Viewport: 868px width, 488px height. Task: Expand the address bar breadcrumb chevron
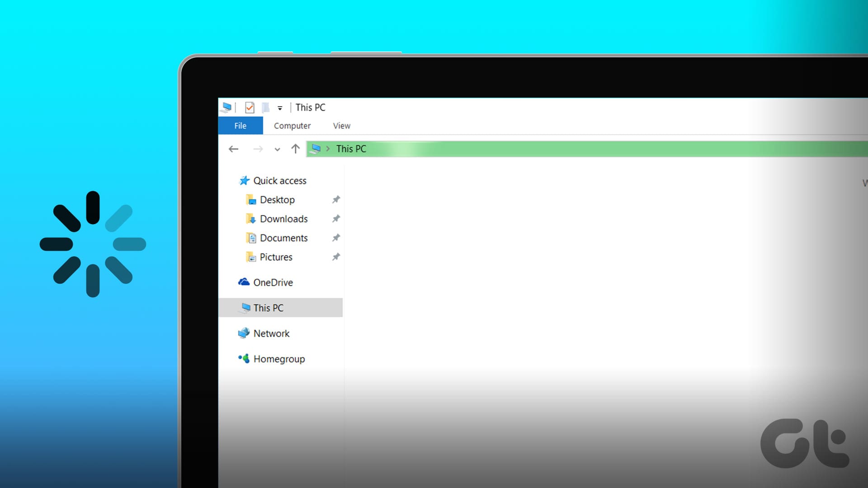[x=328, y=149]
